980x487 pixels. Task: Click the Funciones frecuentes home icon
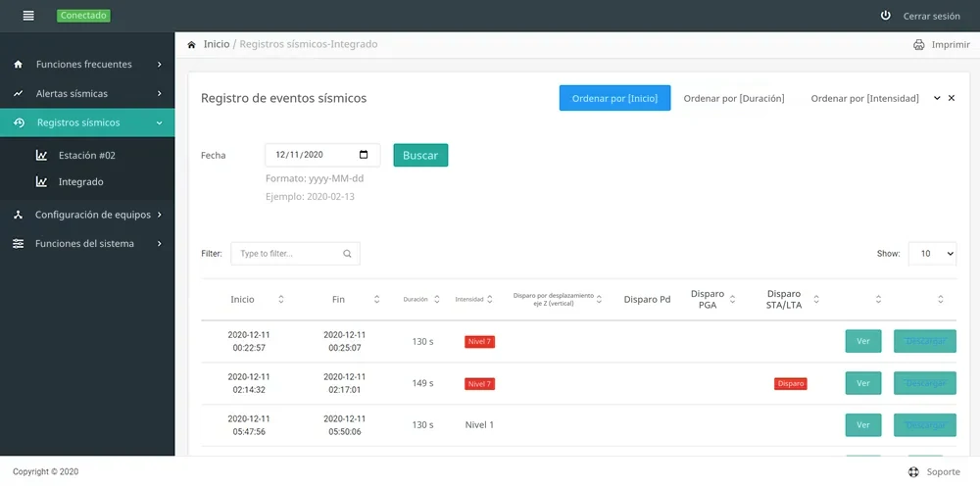click(18, 65)
